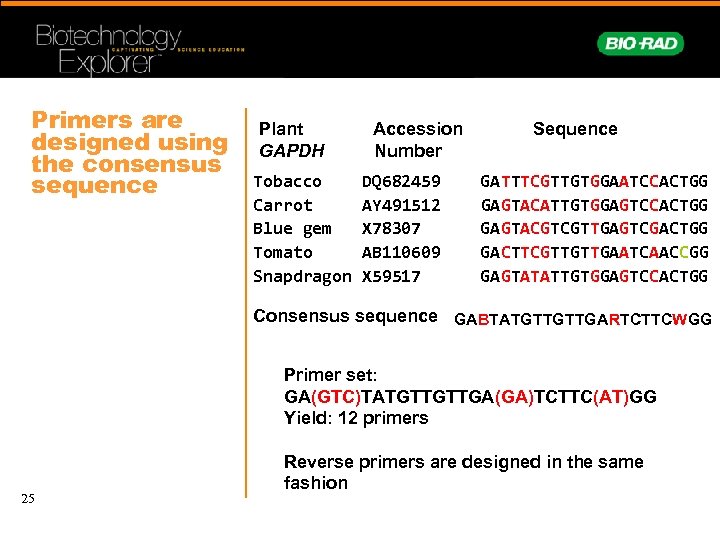Click the 'Primer set:' label
Image resolution: width=720 pixels, height=540 pixels.
pos(330,375)
